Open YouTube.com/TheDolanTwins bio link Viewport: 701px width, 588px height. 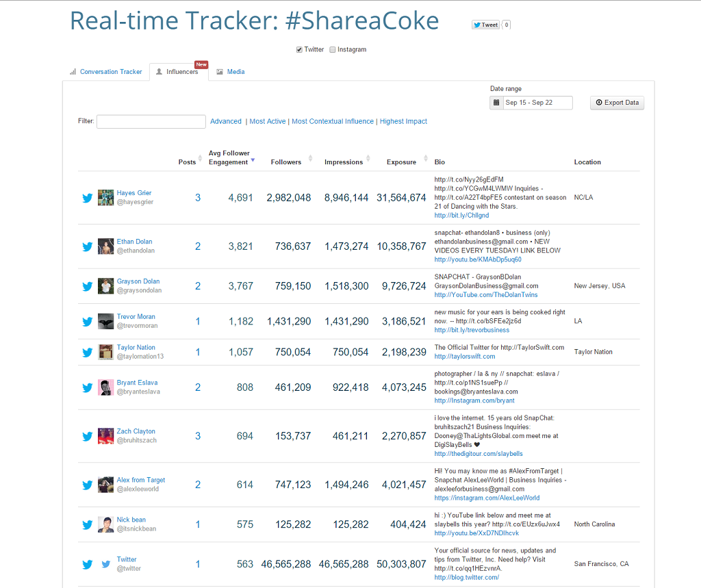486,295
